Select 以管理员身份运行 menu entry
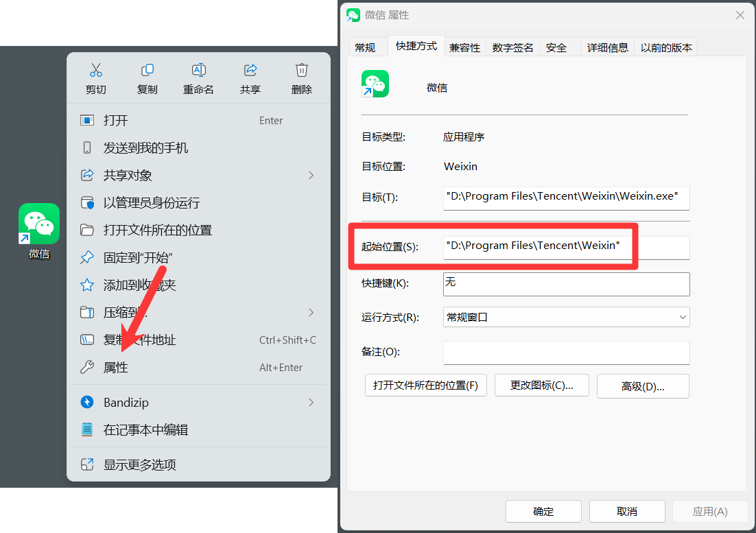The height and width of the screenshot is (533, 756). [x=199, y=202]
